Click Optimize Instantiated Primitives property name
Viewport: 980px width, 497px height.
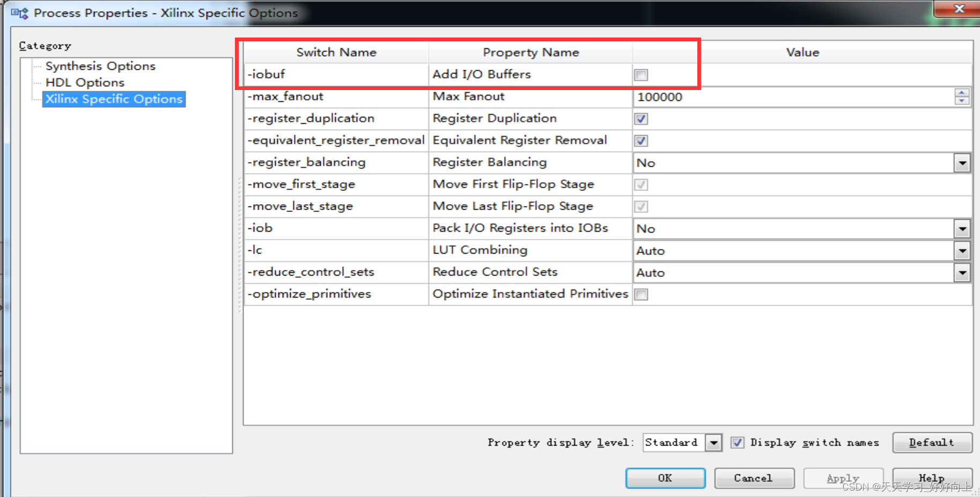point(530,294)
